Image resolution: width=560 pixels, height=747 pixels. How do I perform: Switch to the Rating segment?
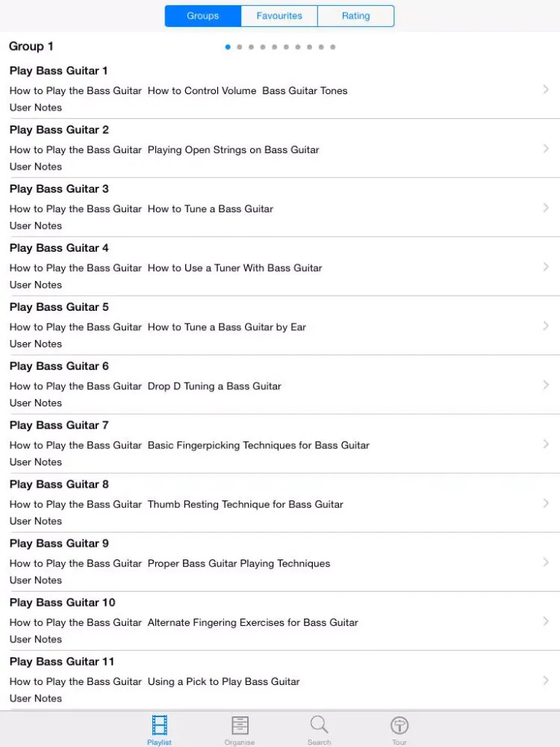pos(355,16)
